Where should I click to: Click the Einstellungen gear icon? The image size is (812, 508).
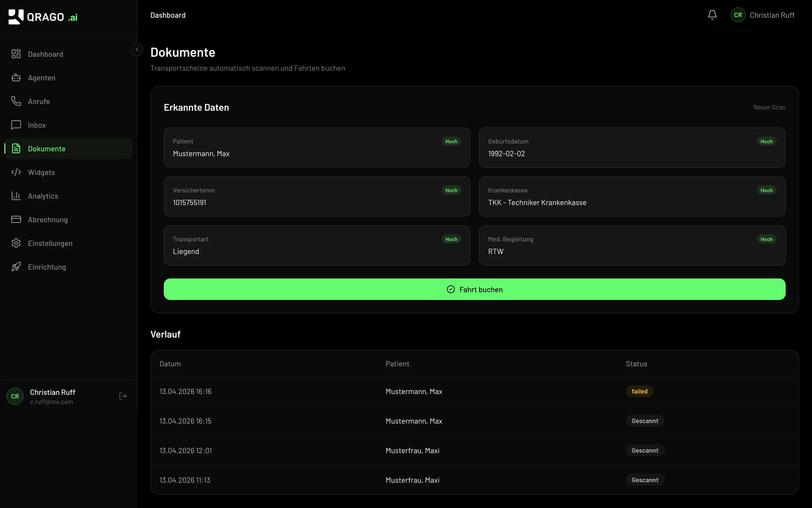[x=16, y=243]
